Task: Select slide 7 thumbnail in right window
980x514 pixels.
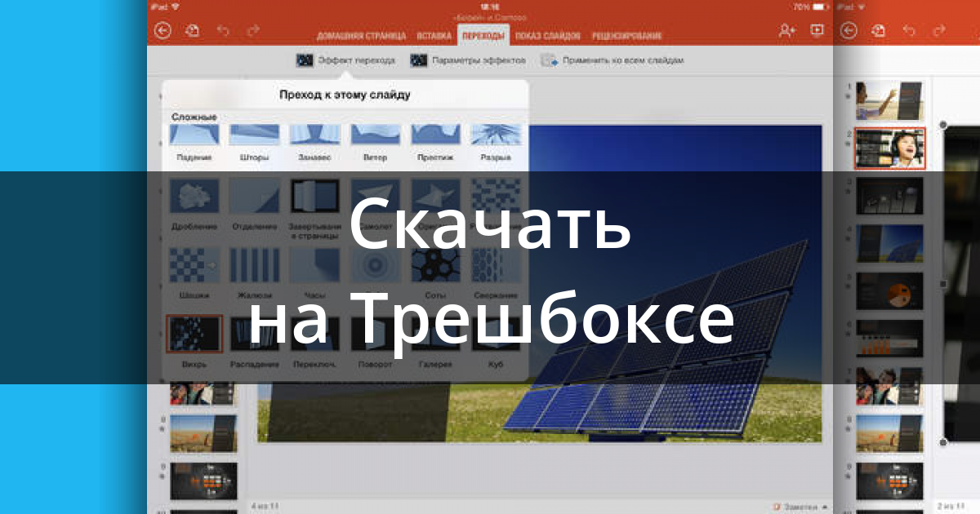Action: click(889, 385)
